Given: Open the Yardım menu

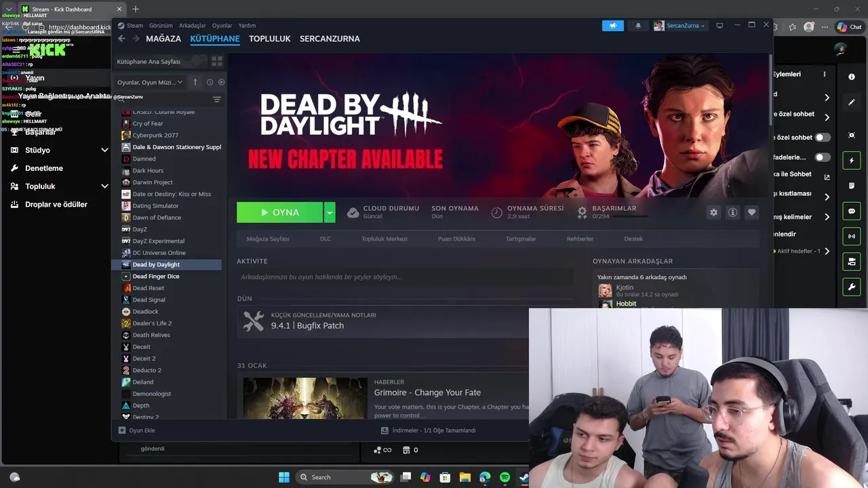Looking at the screenshot, I should [x=247, y=26].
